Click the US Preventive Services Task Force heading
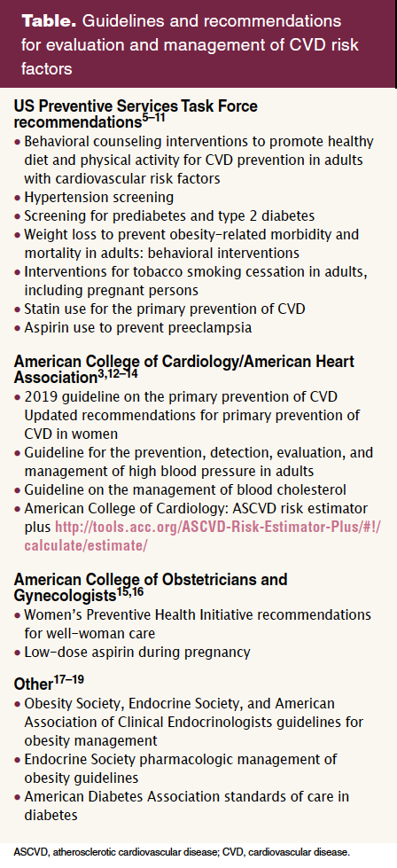397x868 pixels. pos(136,113)
